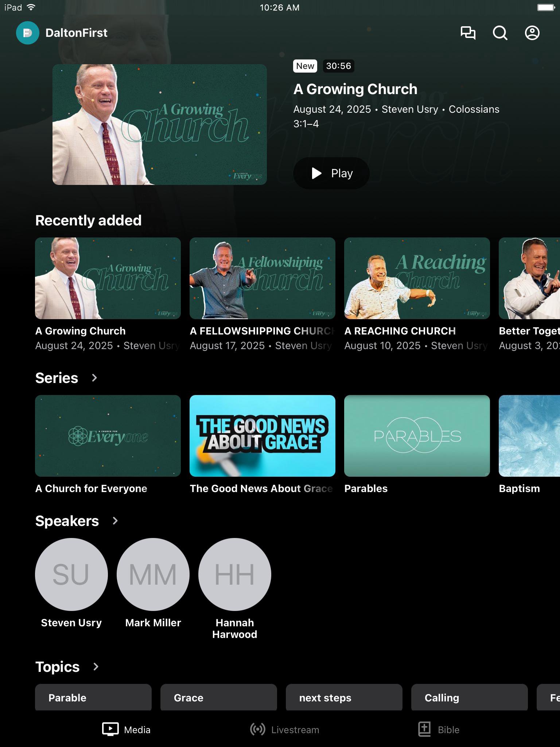560x747 pixels.
Task: Expand the Topics section chevron
Action: click(96, 667)
